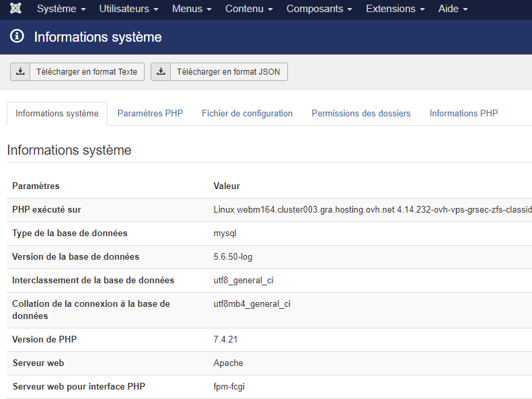532x399 pixels.
Task: Open the Système menu
Action: [61, 9]
